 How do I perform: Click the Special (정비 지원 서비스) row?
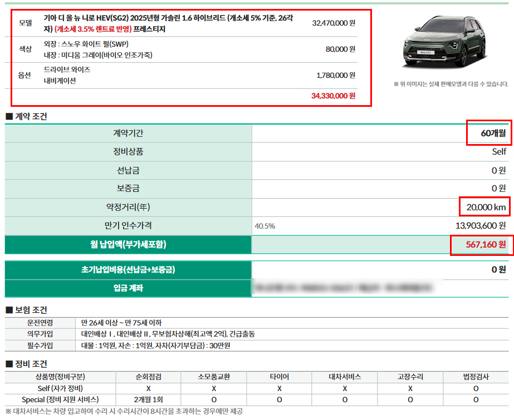point(257,400)
